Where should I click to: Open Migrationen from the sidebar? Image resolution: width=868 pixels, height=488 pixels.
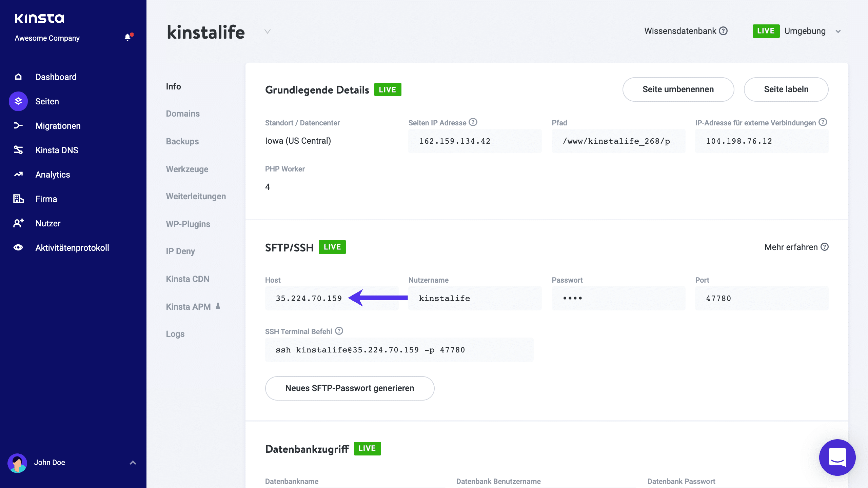point(58,125)
